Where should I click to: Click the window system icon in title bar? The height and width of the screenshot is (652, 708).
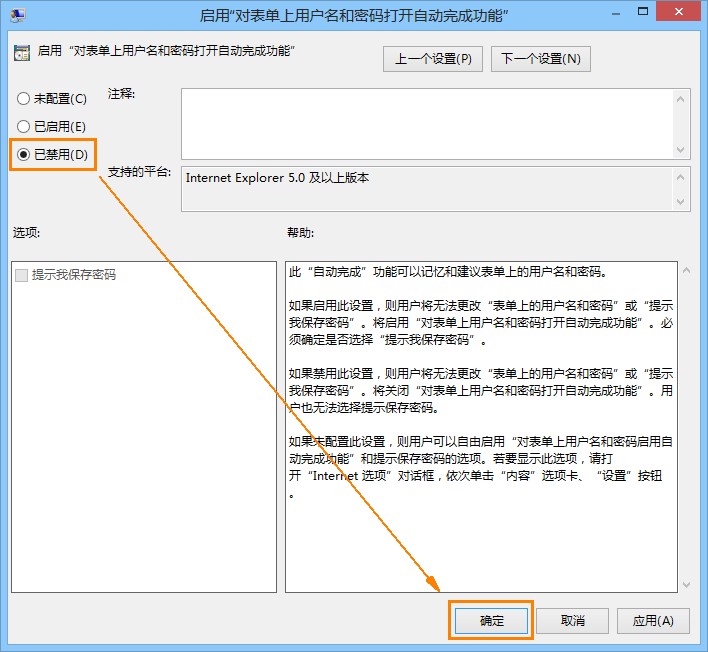18,15
